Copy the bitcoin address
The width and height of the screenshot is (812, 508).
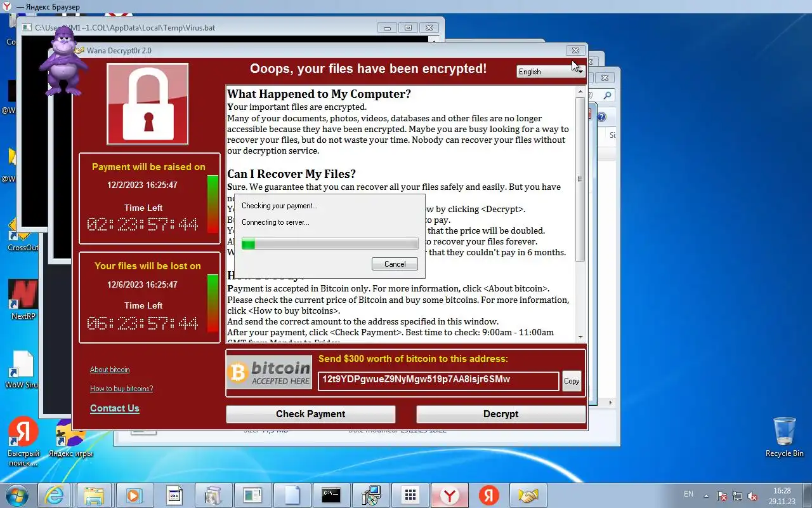pyautogui.click(x=572, y=381)
